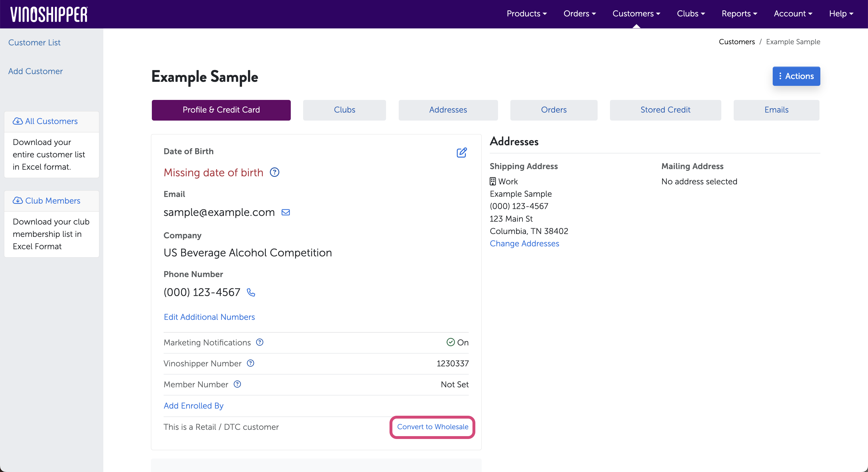Toggle the Marketing Notifications On status

tap(457, 342)
